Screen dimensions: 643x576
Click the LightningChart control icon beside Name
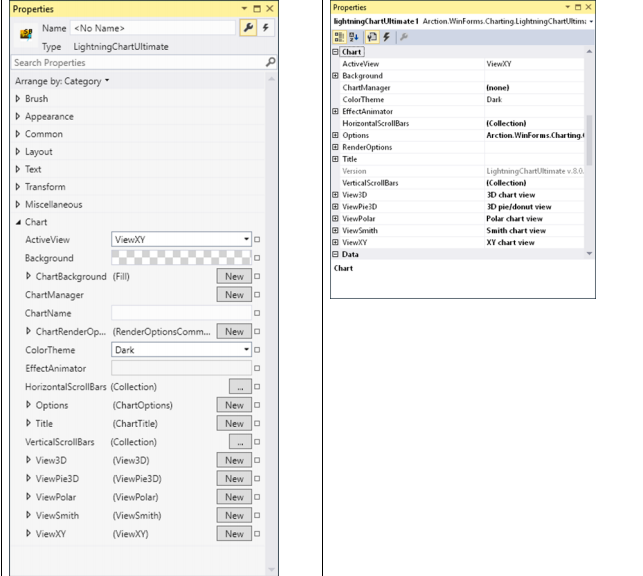[26, 34]
